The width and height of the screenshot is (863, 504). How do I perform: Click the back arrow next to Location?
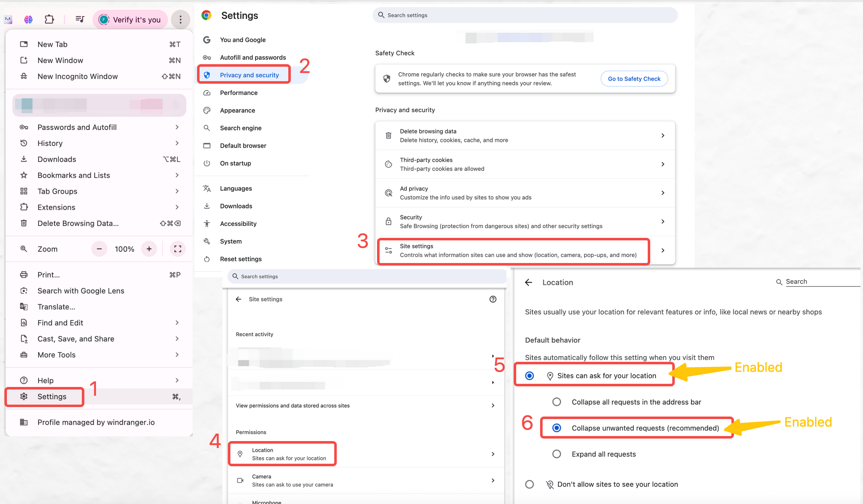click(x=528, y=283)
